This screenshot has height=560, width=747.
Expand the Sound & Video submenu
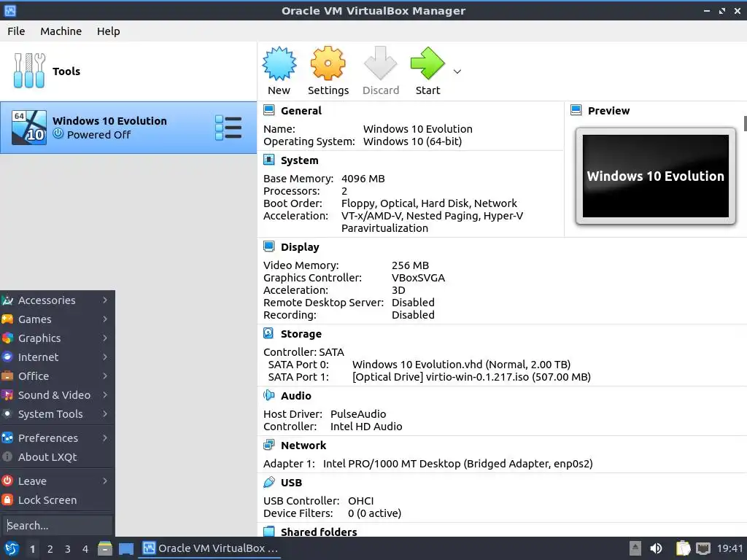pyautogui.click(x=57, y=394)
